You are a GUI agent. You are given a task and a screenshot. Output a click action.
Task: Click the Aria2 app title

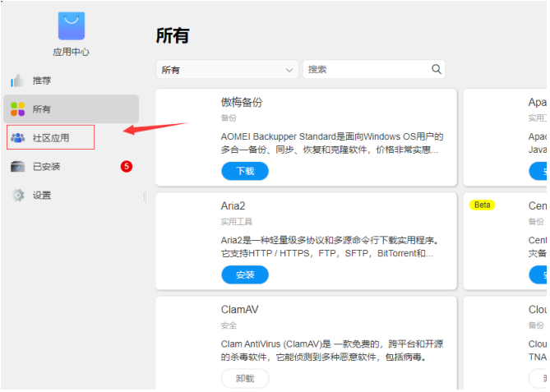233,205
